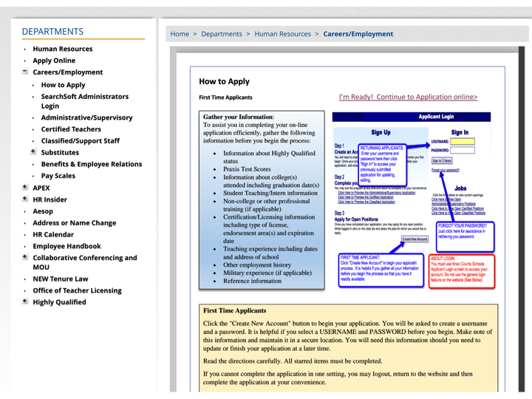Viewport: 532px width, 399px height.
Task: Open How to Apply in sidebar
Action: (x=63, y=85)
